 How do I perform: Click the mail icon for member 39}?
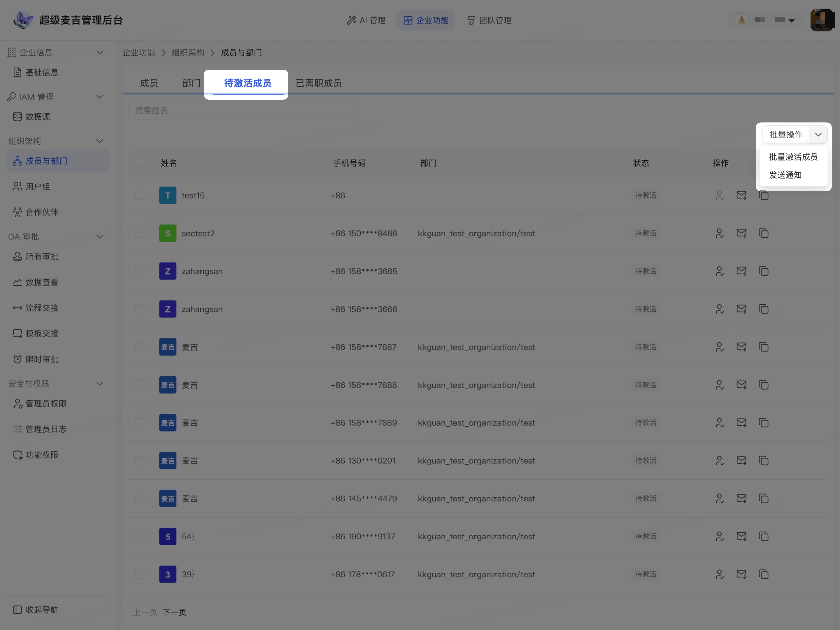[x=741, y=574]
